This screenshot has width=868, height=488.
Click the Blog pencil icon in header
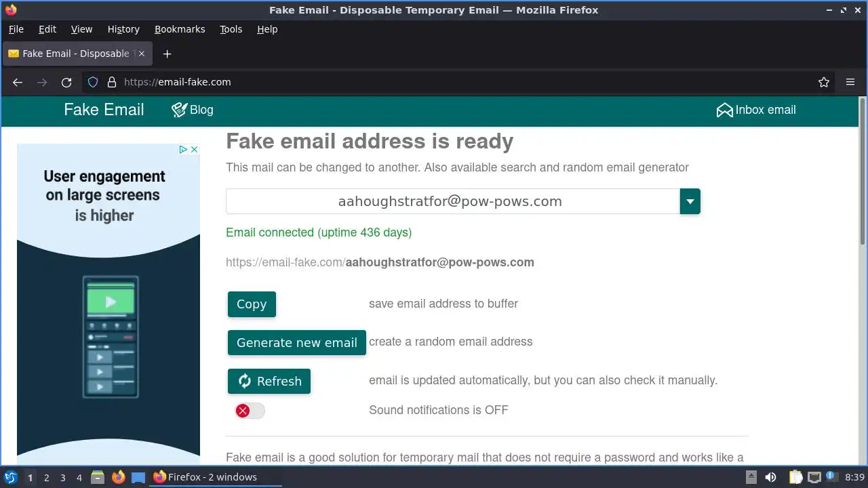[179, 110]
